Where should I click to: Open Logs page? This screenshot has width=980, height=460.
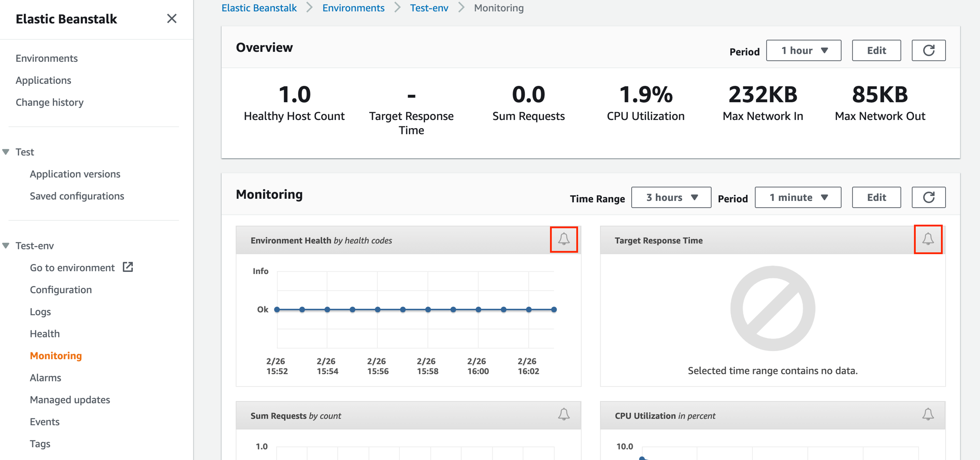click(x=40, y=312)
